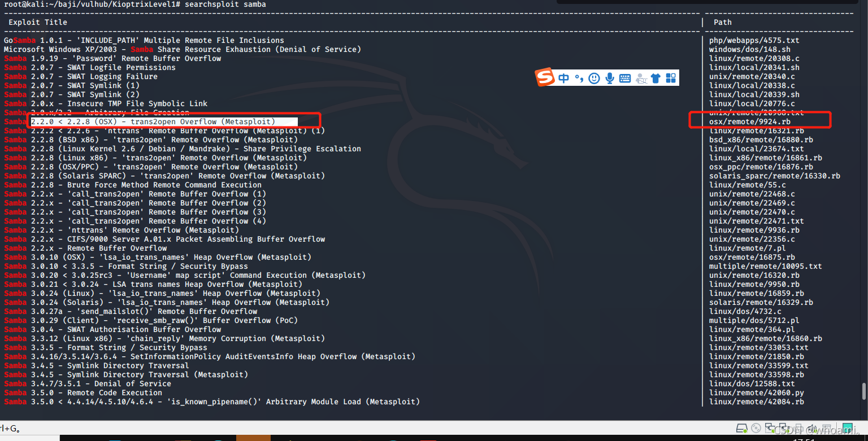868x441 pixels.
Task: Select Samba 3.0.10 (OSX) lsa_io_trans_names row
Action: click(158, 257)
